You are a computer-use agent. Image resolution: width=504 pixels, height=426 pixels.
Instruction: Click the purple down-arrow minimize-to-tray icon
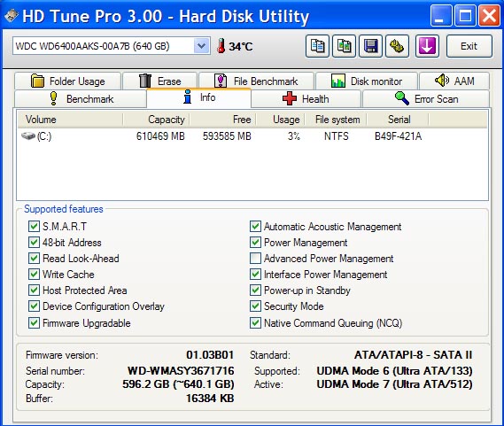tap(427, 46)
